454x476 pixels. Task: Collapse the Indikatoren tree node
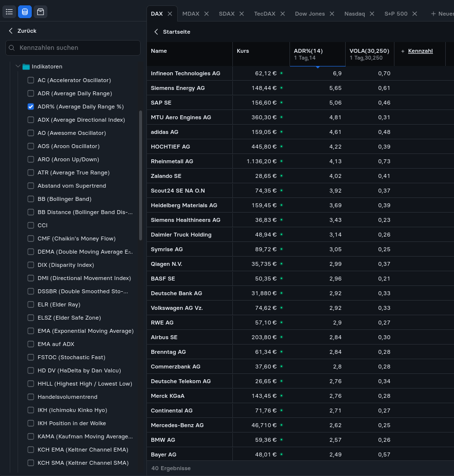[x=18, y=66]
